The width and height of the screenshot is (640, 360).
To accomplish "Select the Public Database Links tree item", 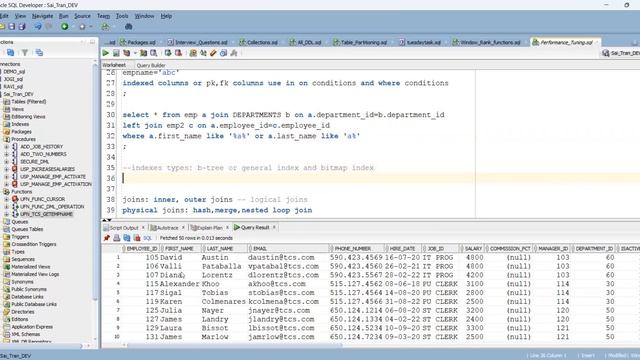I will (x=34, y=304).
